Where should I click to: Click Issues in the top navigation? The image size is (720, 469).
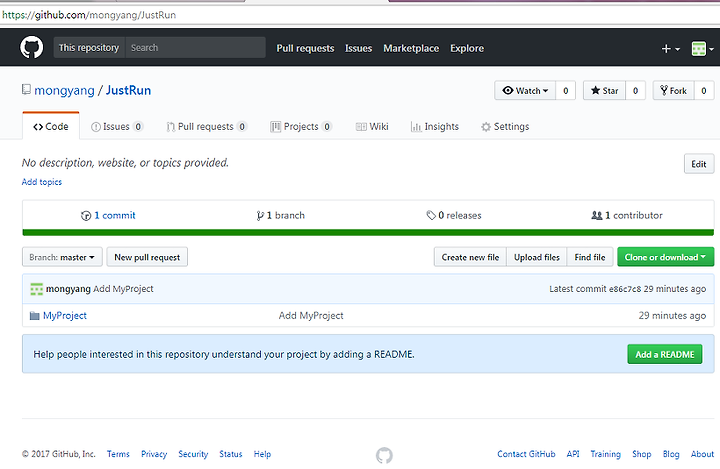point(359,48)
